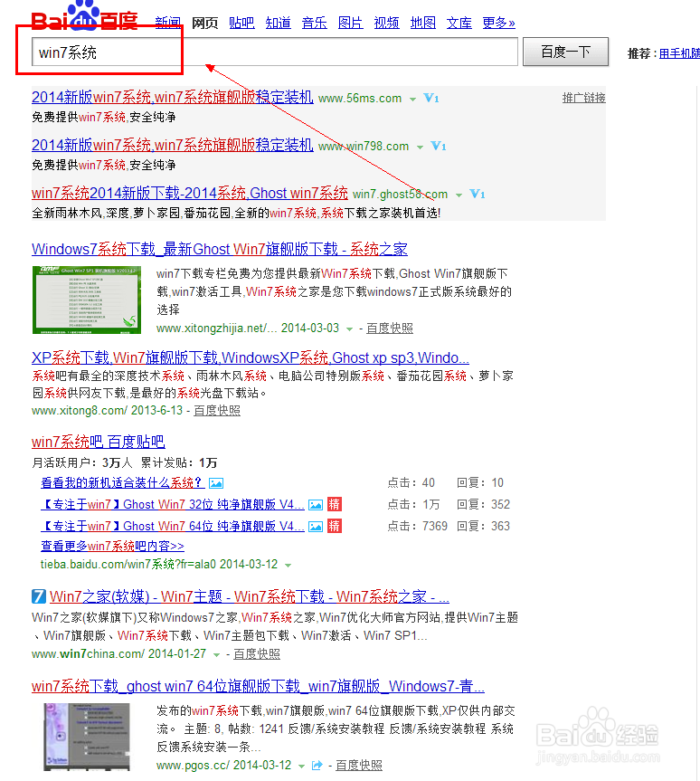The width and height of the screenshot is (700, 781).
Task: Click V1 verified badge next to www.win798.com
Action: (x=438, y=146)
